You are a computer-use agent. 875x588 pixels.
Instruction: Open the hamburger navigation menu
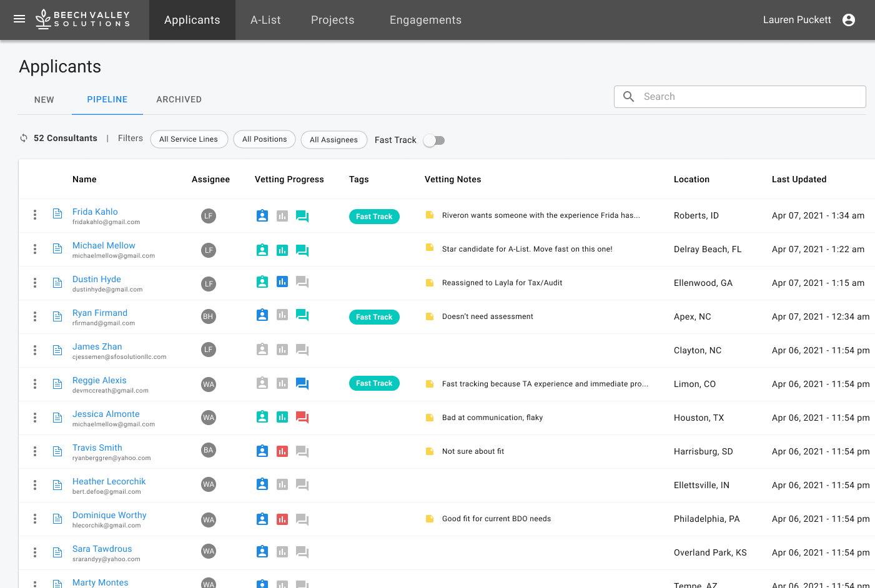(x=19, y=19)
